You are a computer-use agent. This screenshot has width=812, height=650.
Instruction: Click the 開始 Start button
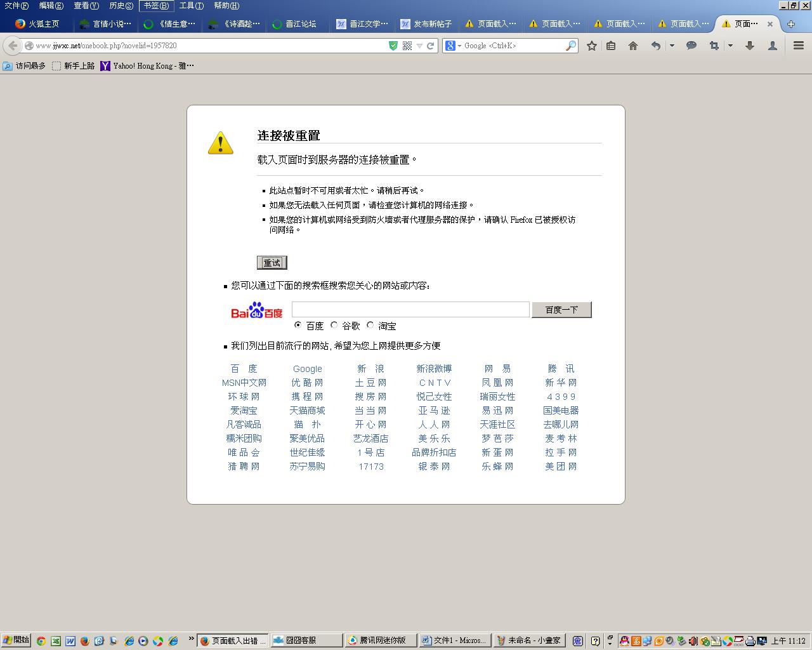[x=16, y=640]
